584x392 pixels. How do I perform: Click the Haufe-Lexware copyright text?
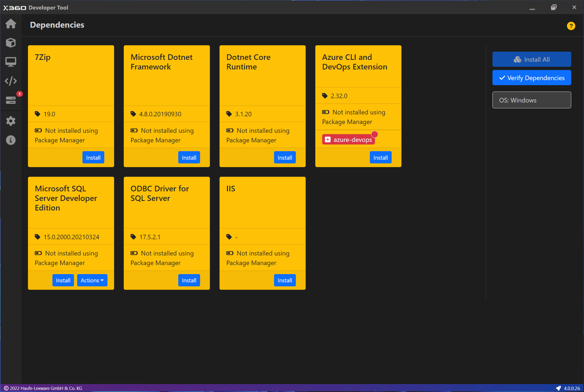click(x=46, y=388)
